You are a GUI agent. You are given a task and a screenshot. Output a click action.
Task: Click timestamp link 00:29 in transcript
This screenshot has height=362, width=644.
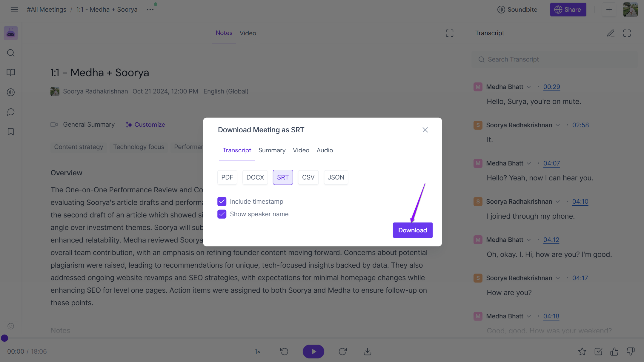[x=551, y=87]
